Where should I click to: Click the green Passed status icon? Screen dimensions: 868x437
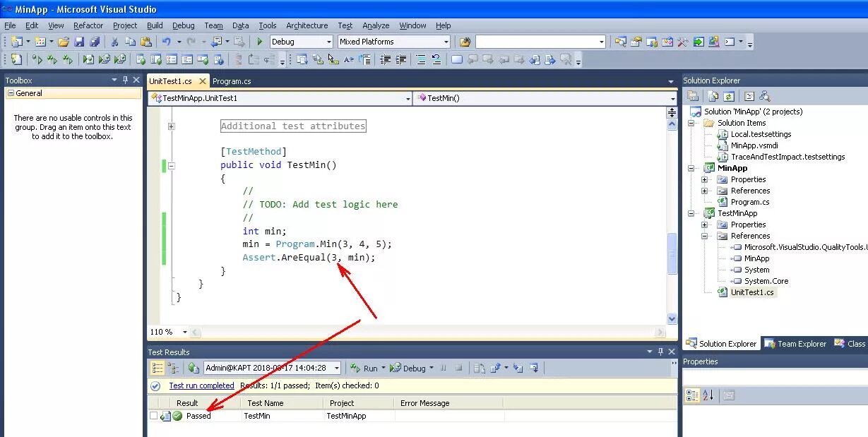pyautogui.click(x=177, y=416)
